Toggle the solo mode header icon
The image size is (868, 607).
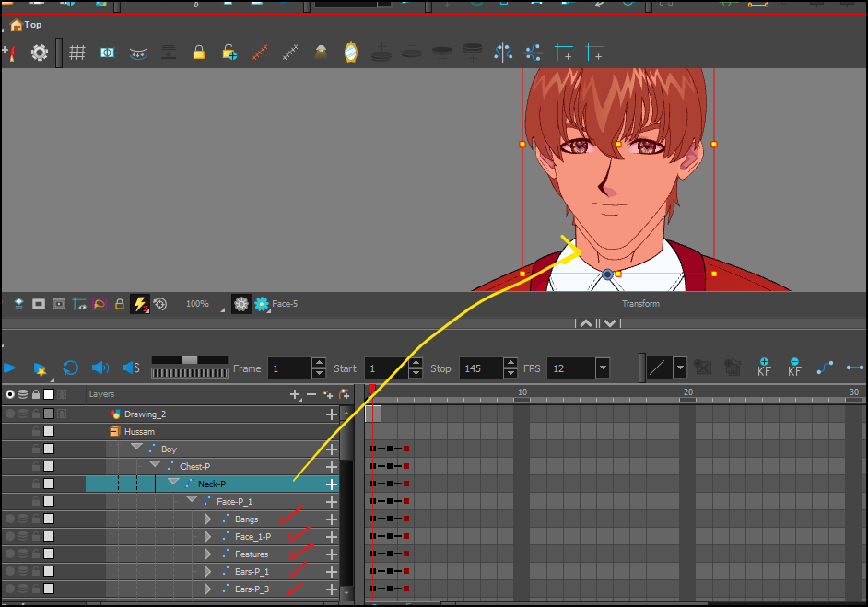point(10,394)
